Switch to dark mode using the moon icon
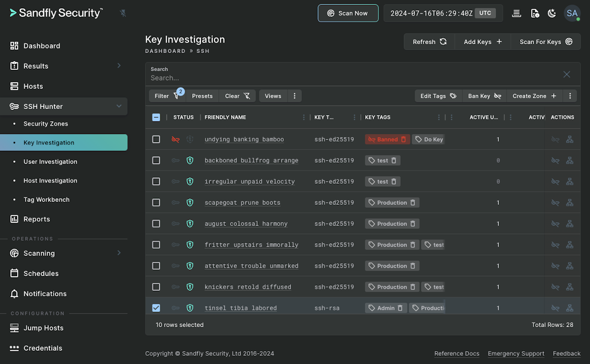This screenshot has width=590, height=364. pos(552,13)
